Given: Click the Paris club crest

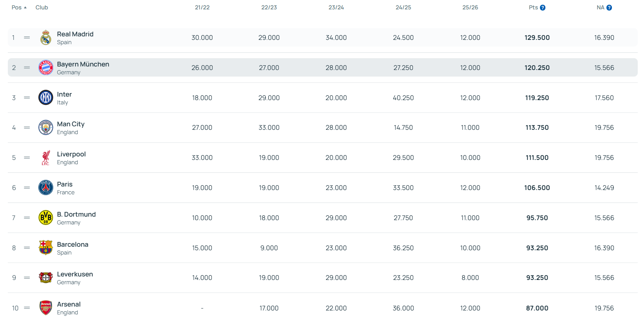Looking at the screenshot, I should tap(46, 188).
